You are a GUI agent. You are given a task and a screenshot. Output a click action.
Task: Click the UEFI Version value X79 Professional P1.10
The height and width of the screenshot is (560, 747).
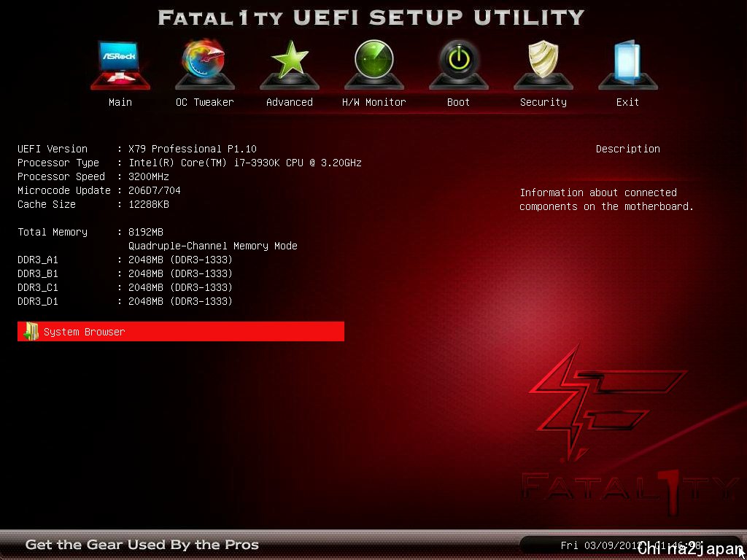193,149
